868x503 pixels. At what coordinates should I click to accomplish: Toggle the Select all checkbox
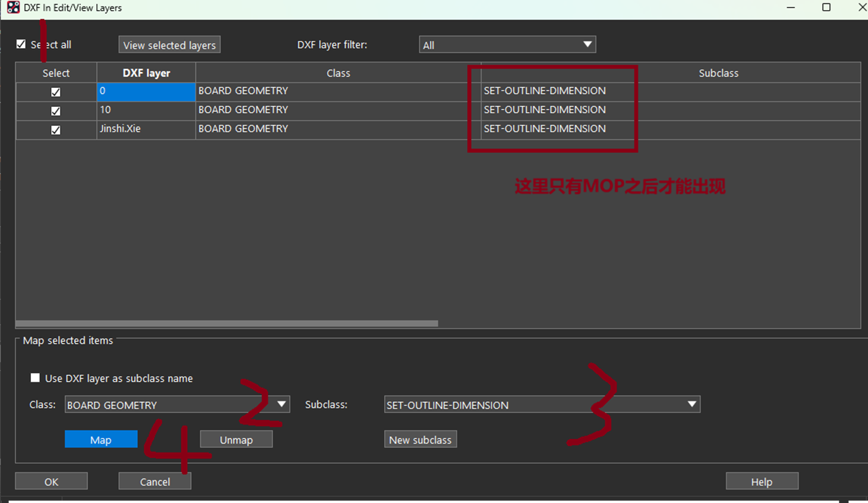(22, 44)
